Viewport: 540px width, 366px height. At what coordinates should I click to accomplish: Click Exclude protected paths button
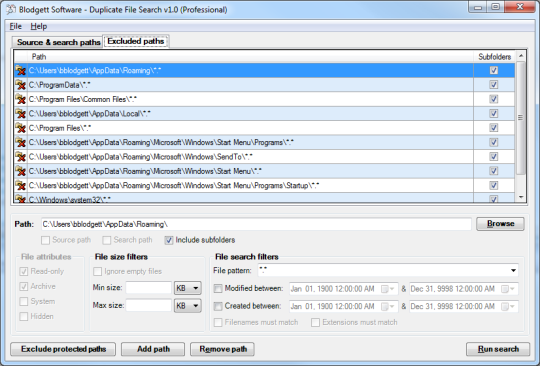[63, 349]
